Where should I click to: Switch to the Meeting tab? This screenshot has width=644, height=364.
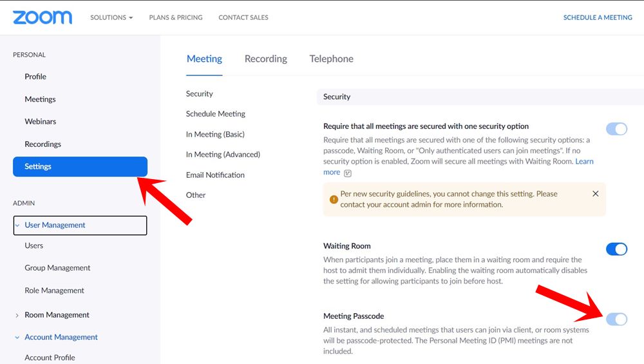pos(204,59)
